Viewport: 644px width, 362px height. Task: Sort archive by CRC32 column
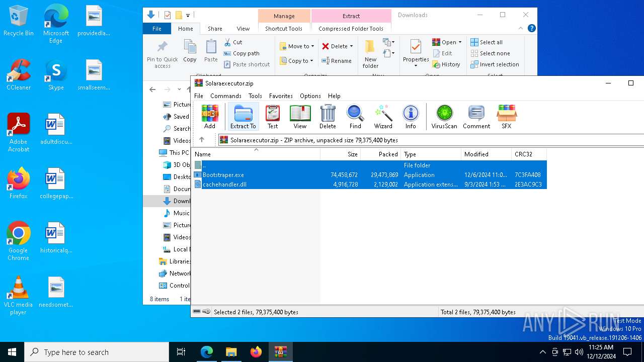click(x=529, y=154)
